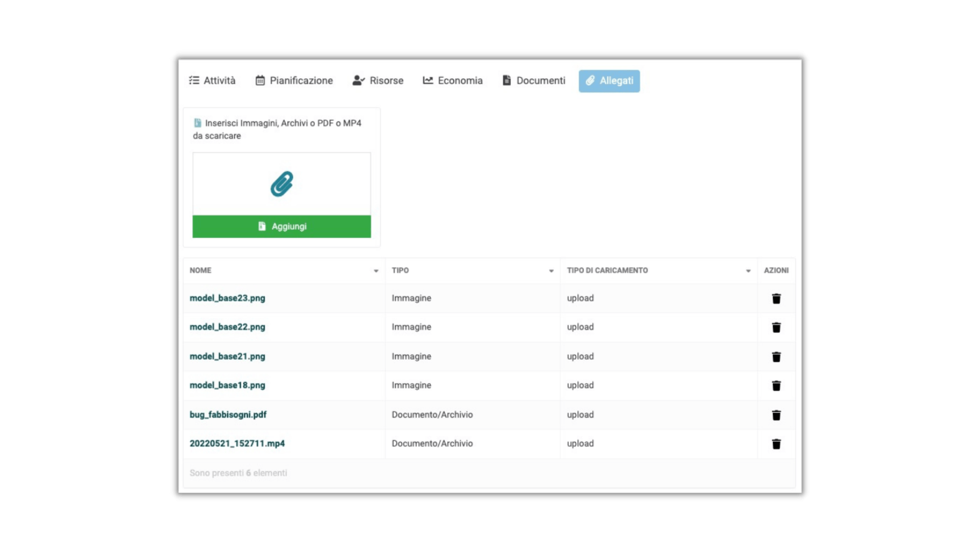Switch to the Documenti tab
This screenshot has width=980, height=551.
tap(534, 81)
